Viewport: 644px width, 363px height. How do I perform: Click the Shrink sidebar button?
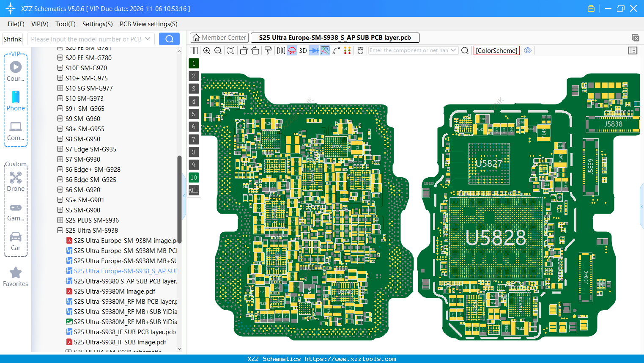pos(12,38)
